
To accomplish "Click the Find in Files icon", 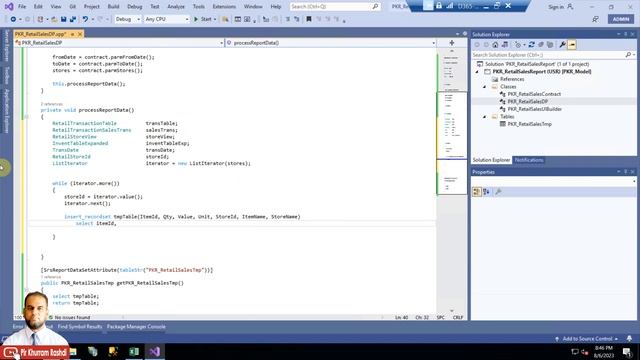I will tap(225, 19).
